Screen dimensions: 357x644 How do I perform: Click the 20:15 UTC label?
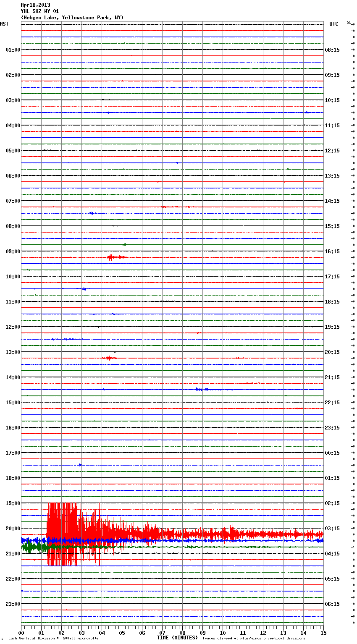(332, 352)
